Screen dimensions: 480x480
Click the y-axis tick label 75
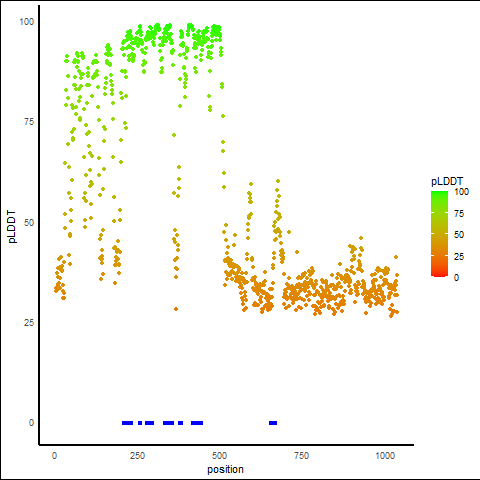pos(29,122)
